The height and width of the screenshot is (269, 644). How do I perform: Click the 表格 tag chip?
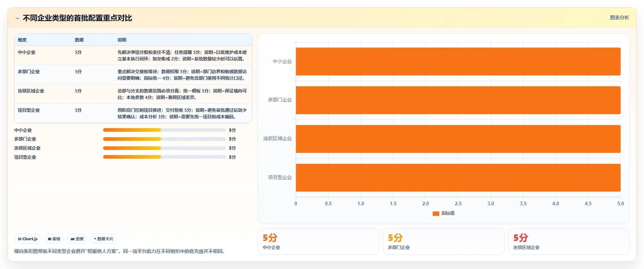click(x=54, y=239)
